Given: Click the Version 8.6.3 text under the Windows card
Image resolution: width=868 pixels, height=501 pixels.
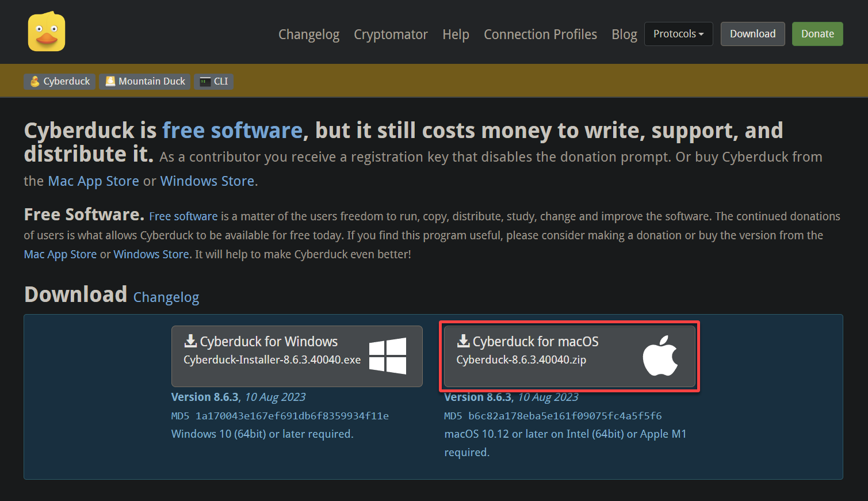Looking at the screenshot, I should click(x=205, y=397).
